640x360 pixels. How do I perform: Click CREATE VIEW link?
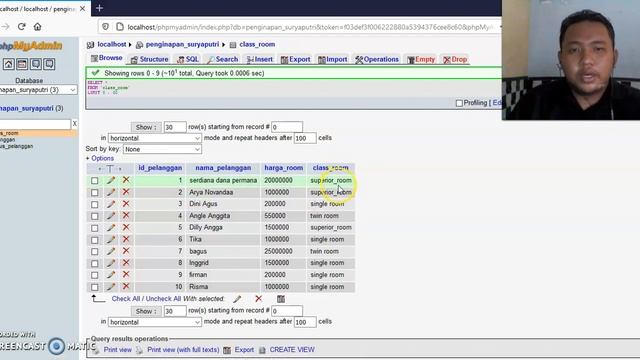[x=292, y=350]
